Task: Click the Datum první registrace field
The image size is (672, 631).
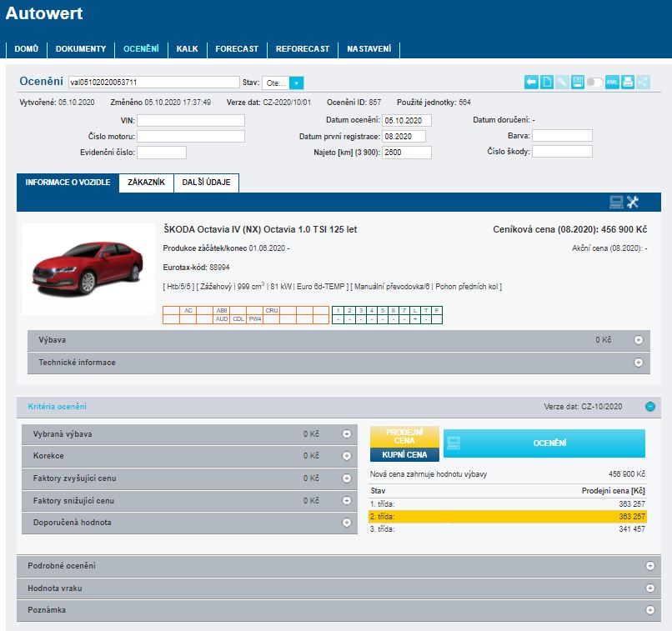Action: [x=404, y=136]
